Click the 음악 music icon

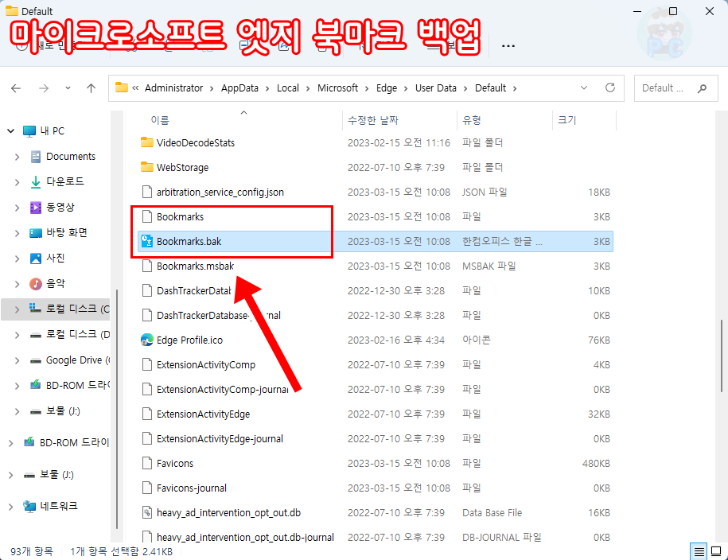[36, 284]
